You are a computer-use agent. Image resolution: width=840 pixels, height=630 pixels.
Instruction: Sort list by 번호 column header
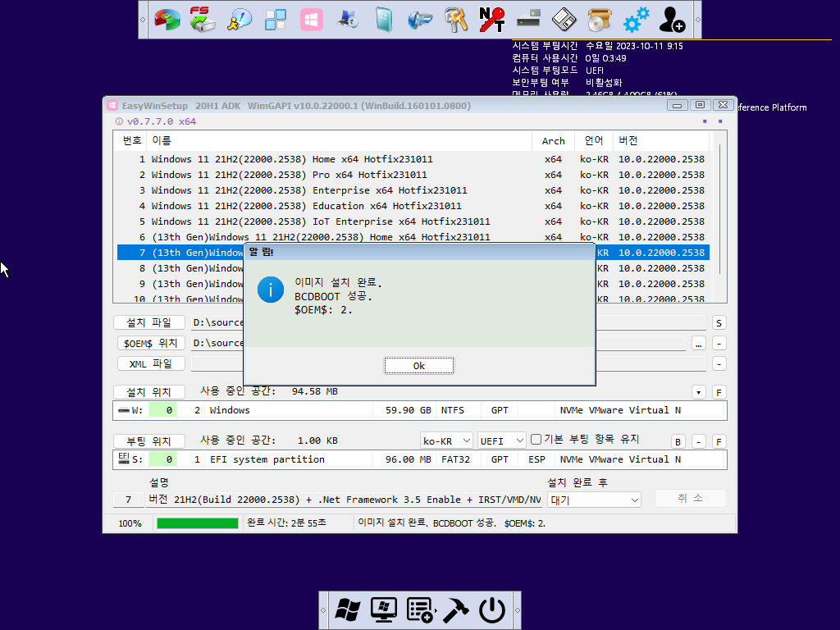tap(130, 140)
